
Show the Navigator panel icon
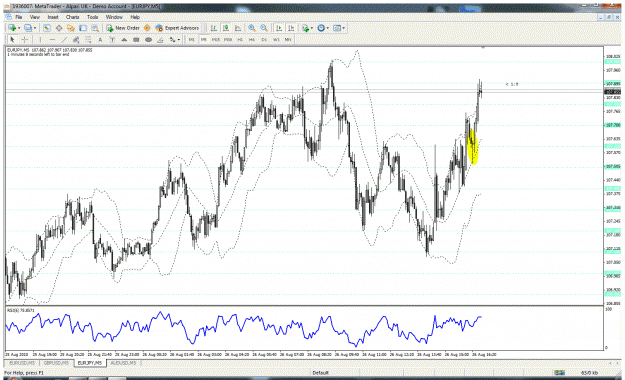point(71,28)
